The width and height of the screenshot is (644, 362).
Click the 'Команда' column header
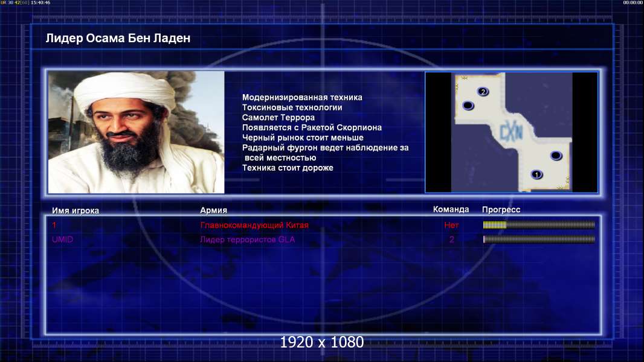coord(451,209)
